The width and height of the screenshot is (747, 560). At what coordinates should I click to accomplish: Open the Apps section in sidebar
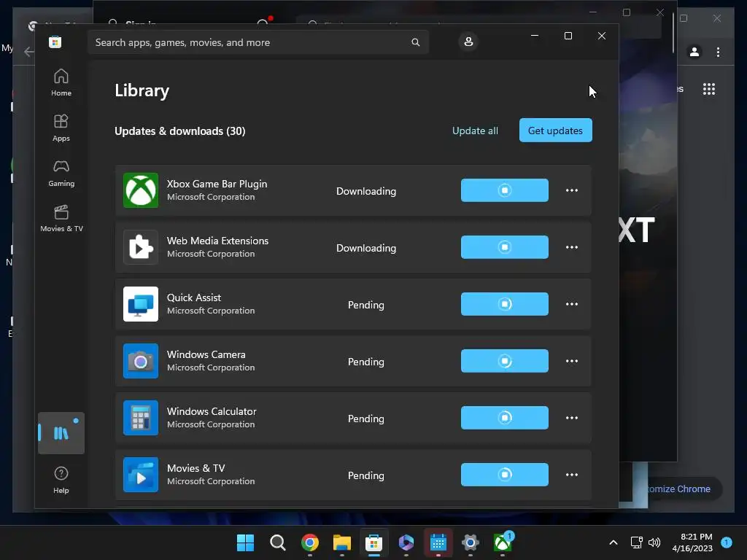tap(61, 128)
